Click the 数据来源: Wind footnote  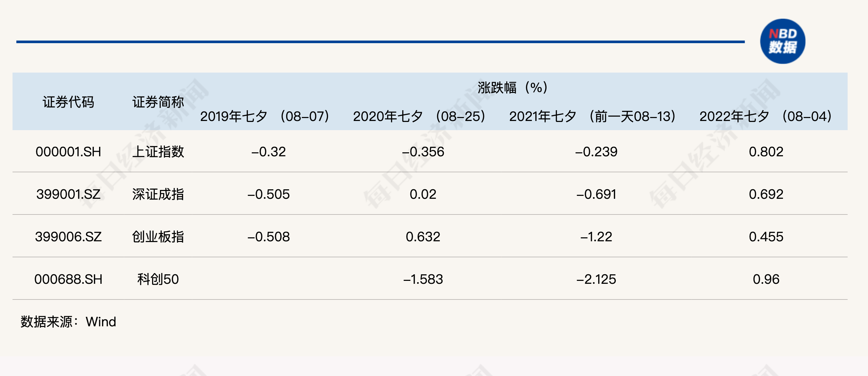pyautogui.click(x=68, y=321)
